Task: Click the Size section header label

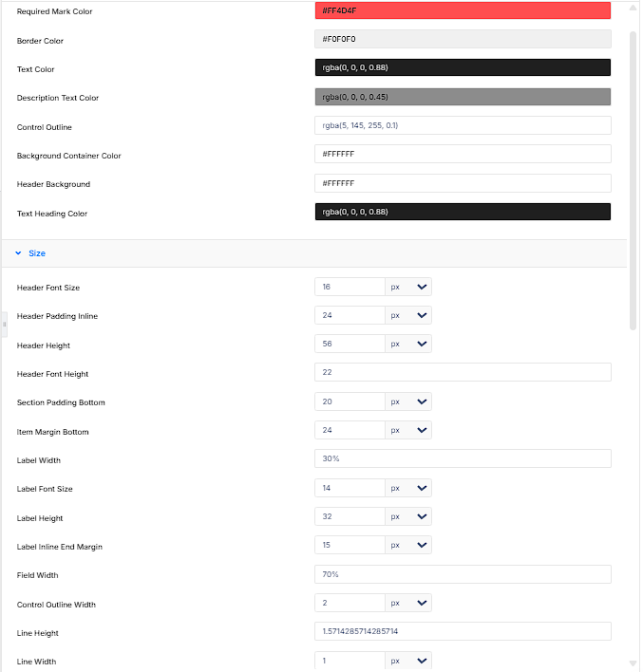Action: pos(37,253)
